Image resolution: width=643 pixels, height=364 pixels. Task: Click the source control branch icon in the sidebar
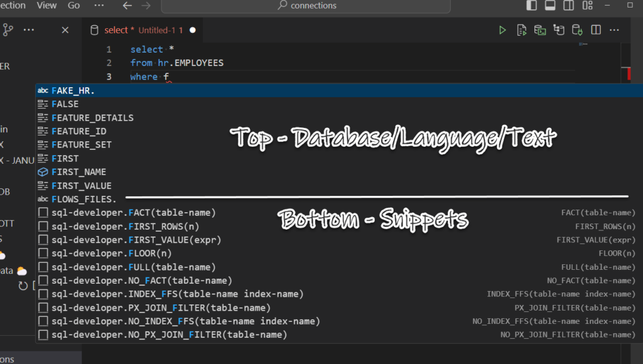8,30
